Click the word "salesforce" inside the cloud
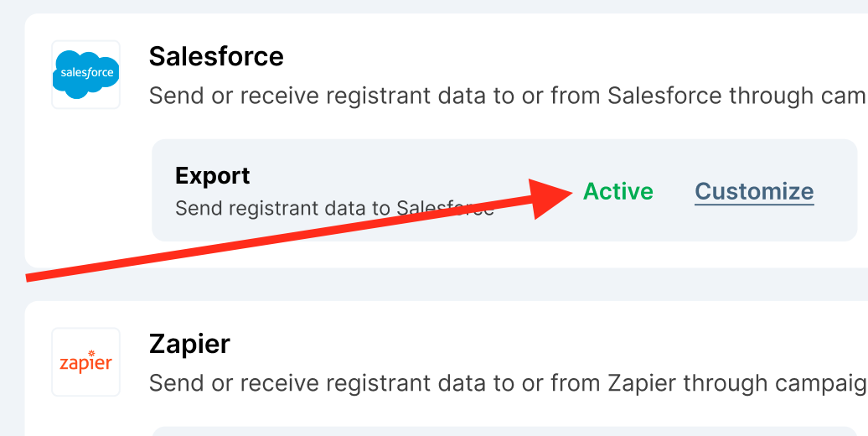This screenshot has height=436, width=868. 86,73
